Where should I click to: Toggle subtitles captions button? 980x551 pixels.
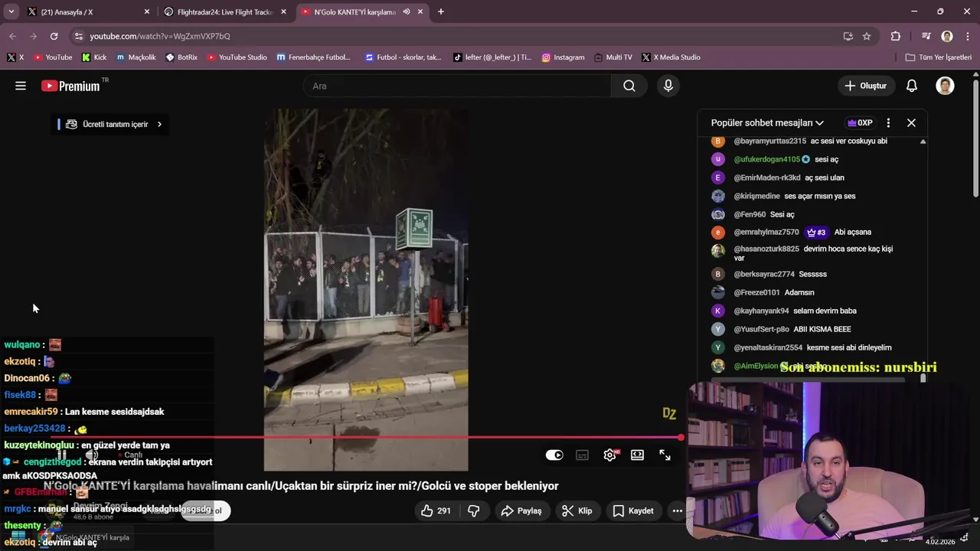click(x=582, y=455)
